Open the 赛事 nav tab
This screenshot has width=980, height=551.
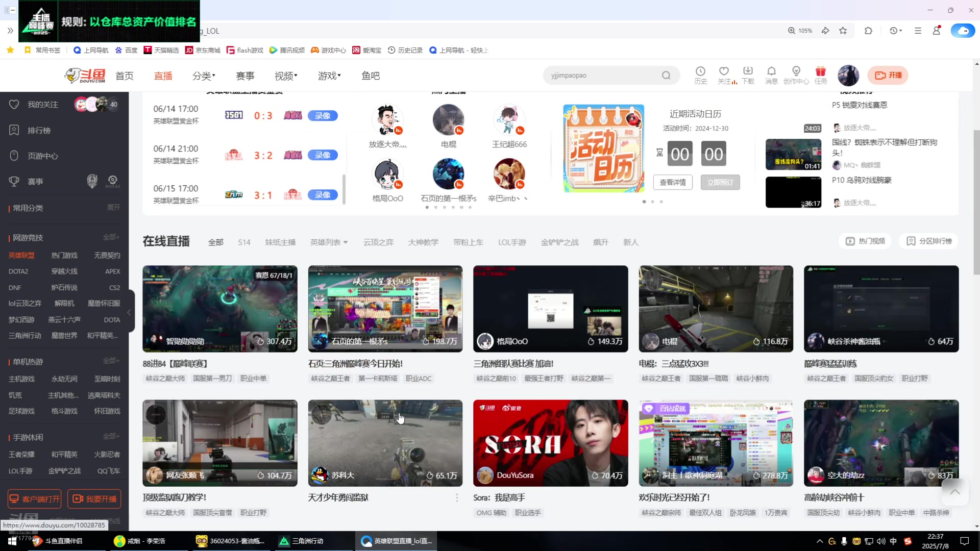(245, 76)
